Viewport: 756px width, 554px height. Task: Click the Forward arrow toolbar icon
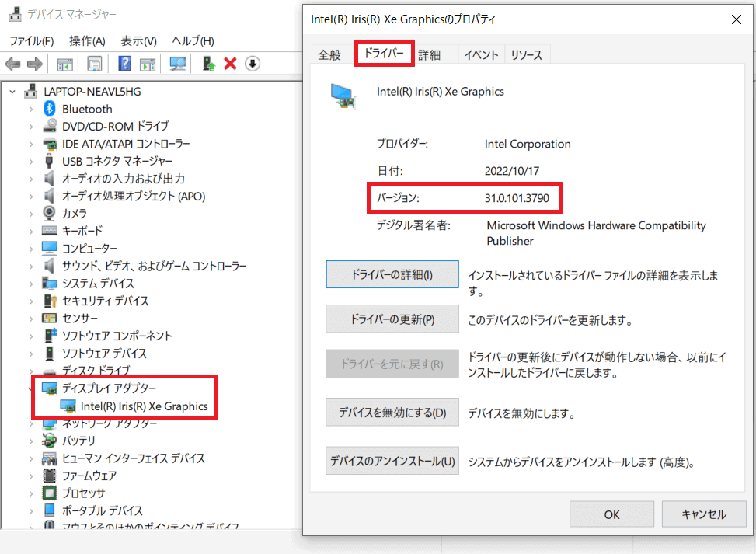coord(35,64)
